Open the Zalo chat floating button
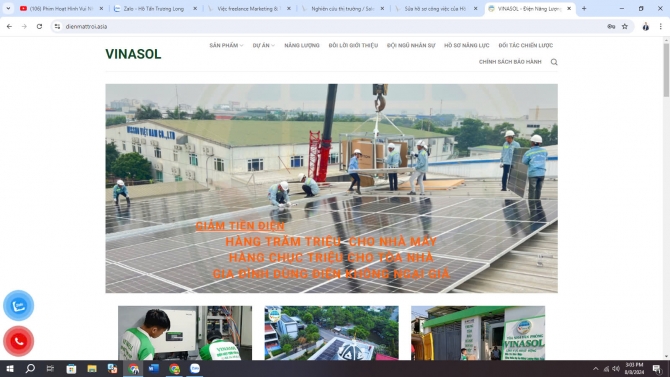Viewport: 670px width, 377px height. point(18,306)
